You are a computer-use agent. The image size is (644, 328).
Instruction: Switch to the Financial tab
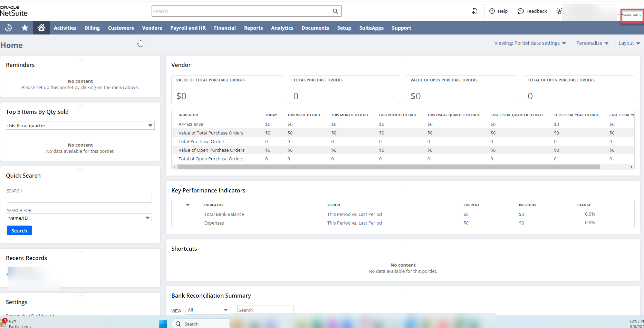click(x=225, y=28)
